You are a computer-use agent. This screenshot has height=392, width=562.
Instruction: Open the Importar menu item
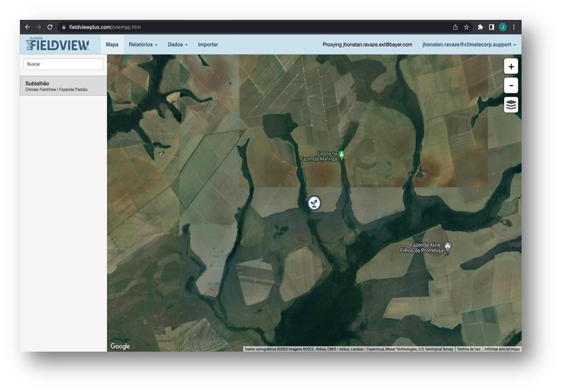click(208, 45)
